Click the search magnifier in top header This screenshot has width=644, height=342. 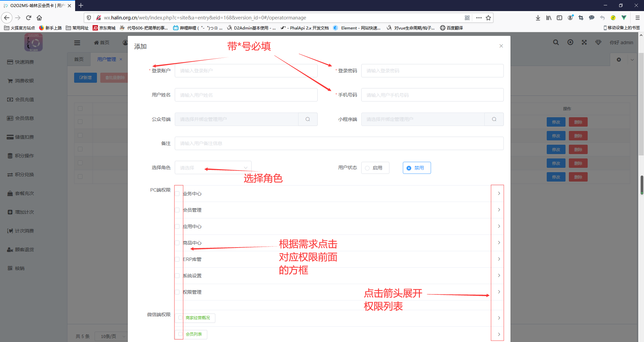(556, 43)
